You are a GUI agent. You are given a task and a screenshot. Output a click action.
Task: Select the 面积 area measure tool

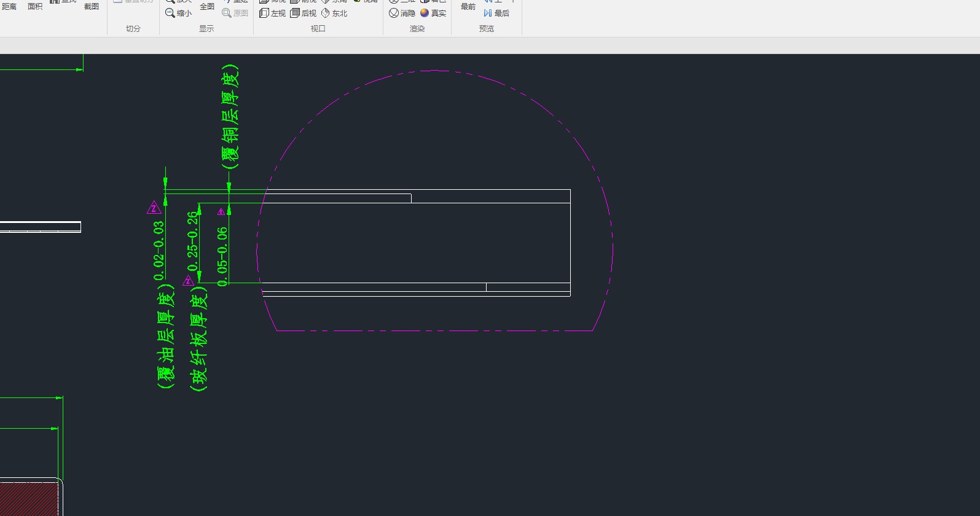click(x=35, y=6)
